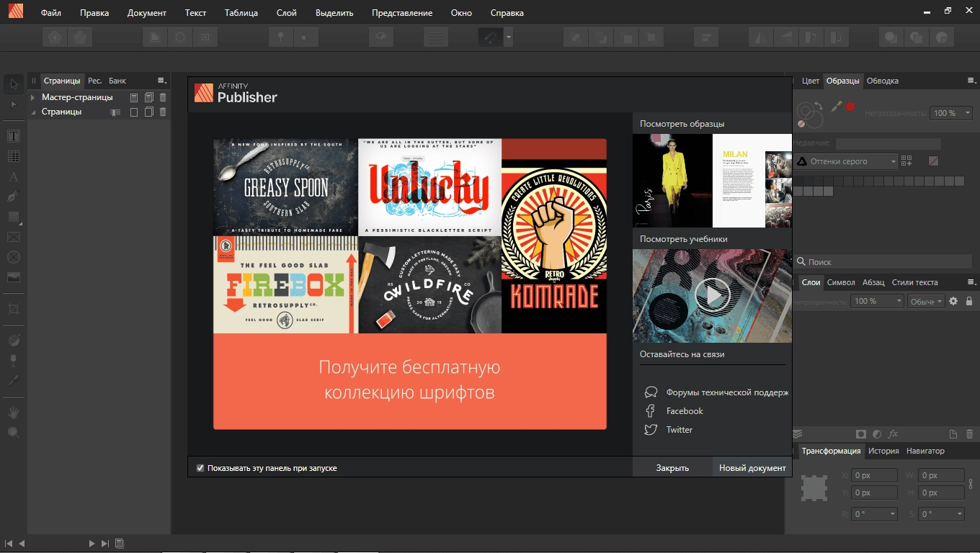Viewport: 980px width, 553px height.
Task: Select the Move tool arrow
Action: click(x=14, y=85)
